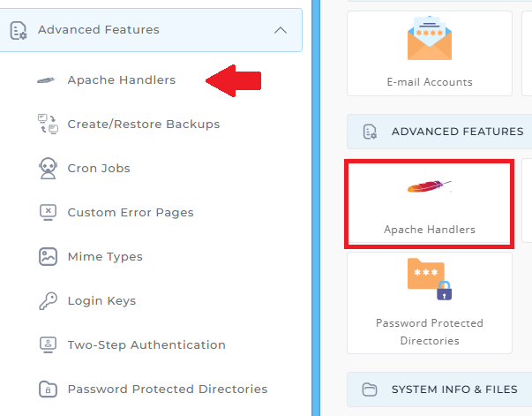The image size is (532, 416).
Task: Open the E-mail Accounts envelope tile
Action: point(429,53)
